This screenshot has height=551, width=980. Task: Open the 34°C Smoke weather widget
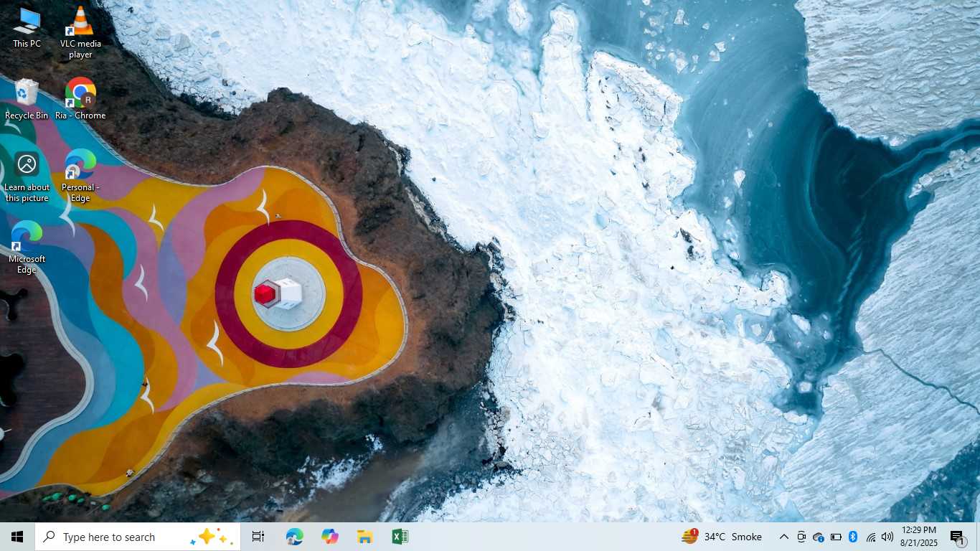tap(722, 537)
